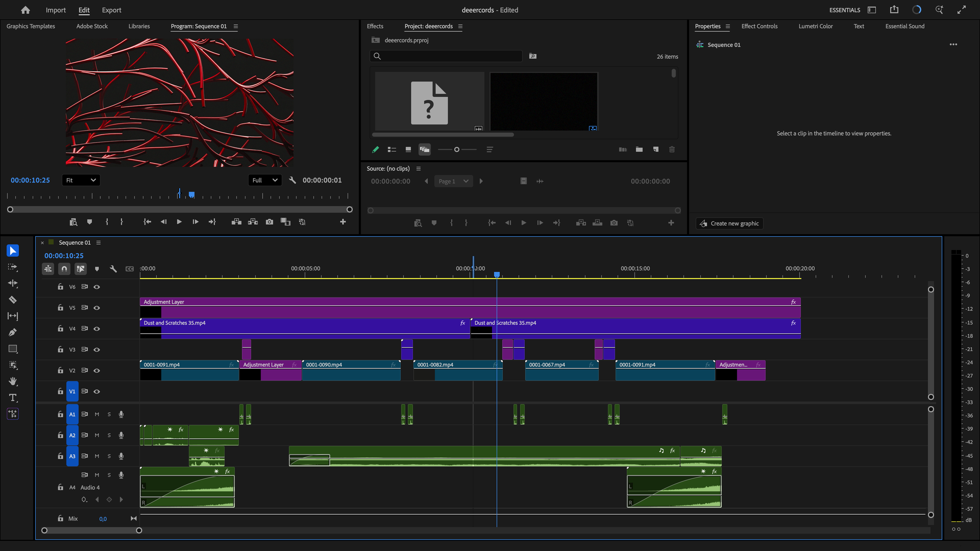This screenshot has height=551, width=980.
Task: Click Export Frame camera icon in Program monitor
Action: 269,222
